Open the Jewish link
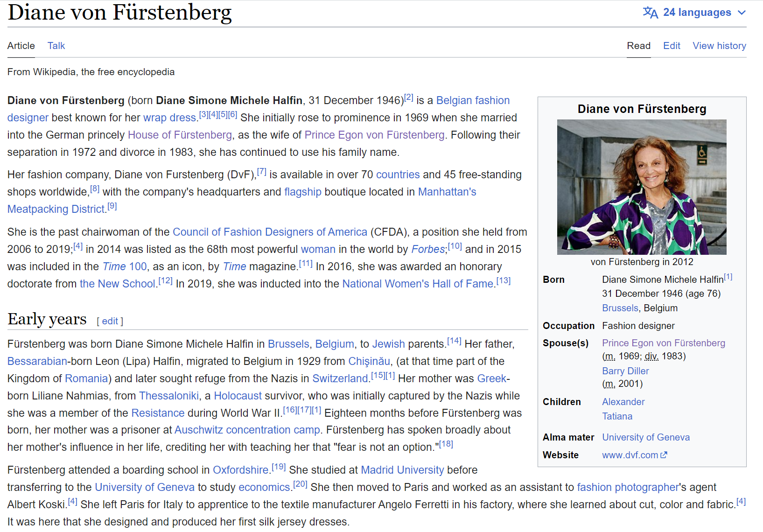The width and height of the screenshot is (763, 532). point(388,344)
